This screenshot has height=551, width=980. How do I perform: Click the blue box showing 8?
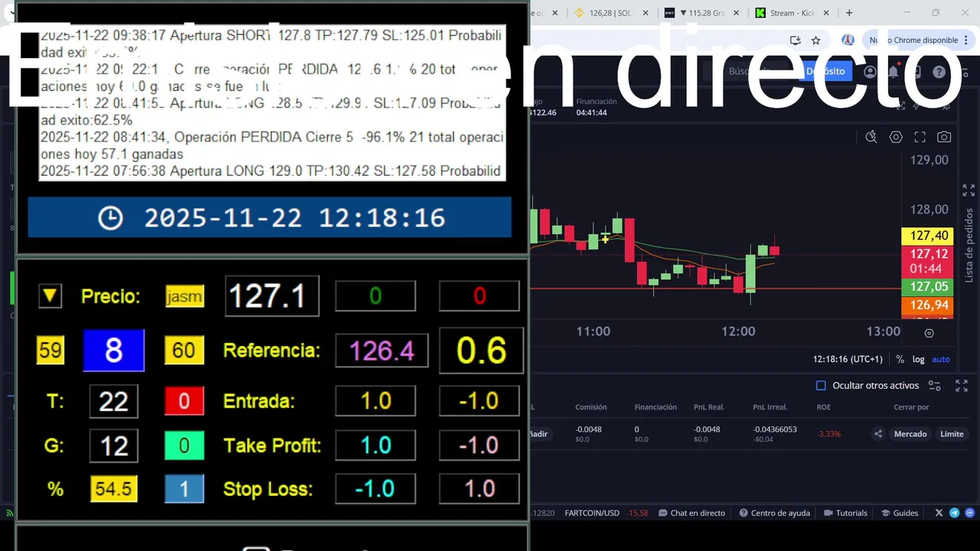click(x=113, y=350)
